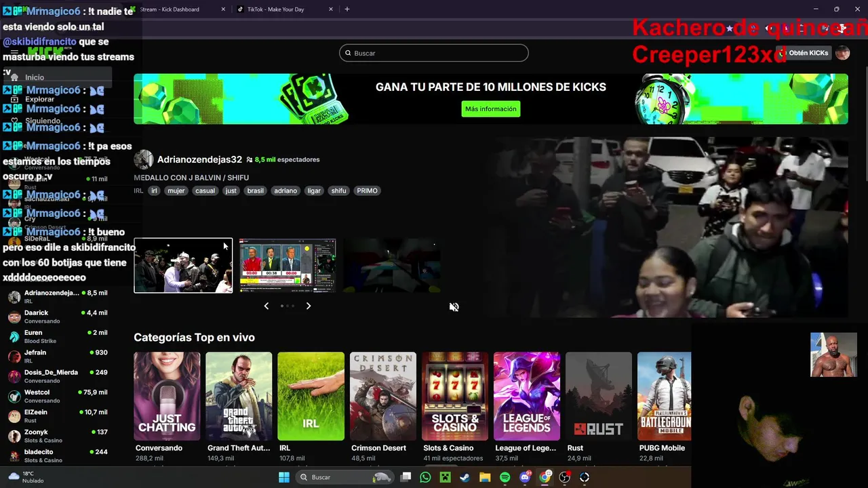Launch Minecraft from the taskbar

tap(445, 477)
